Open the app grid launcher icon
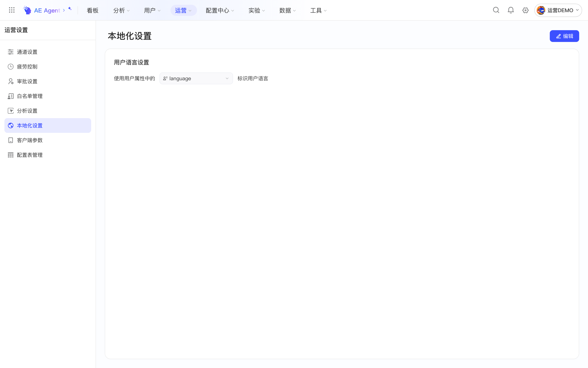Image resolution: width=588 pixels, height=368 pixels. [12, 10]
